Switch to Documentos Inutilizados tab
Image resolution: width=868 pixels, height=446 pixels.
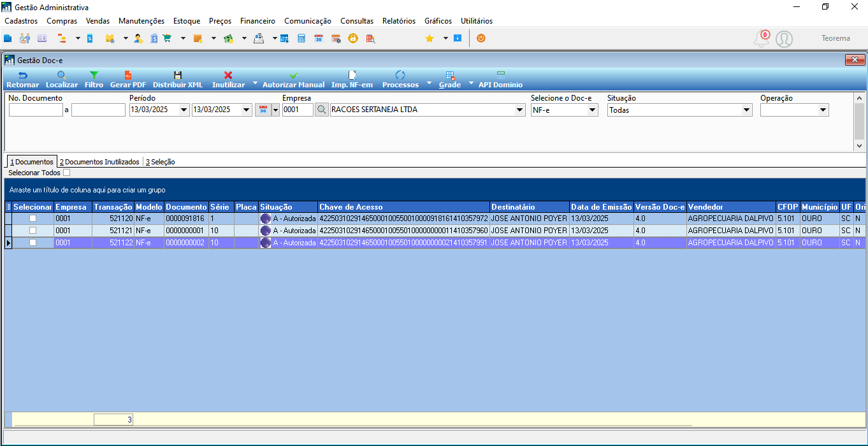coord(99,162)
